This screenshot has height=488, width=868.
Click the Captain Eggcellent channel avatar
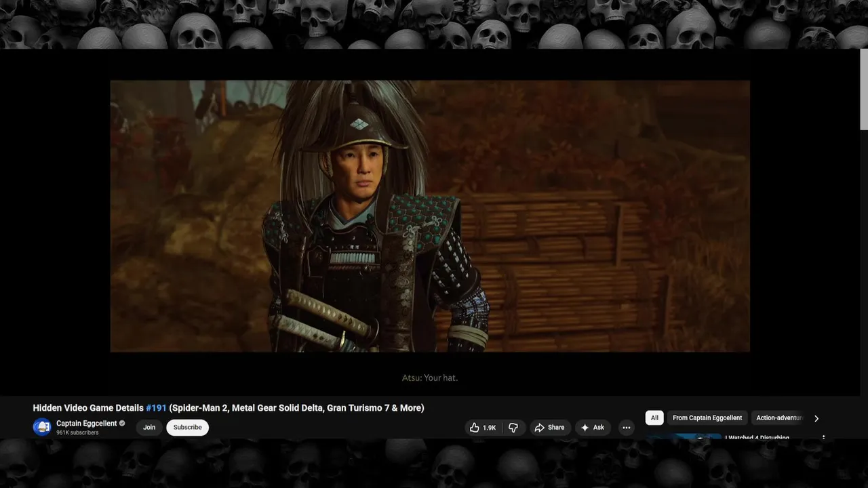click(x=42, y=427)
